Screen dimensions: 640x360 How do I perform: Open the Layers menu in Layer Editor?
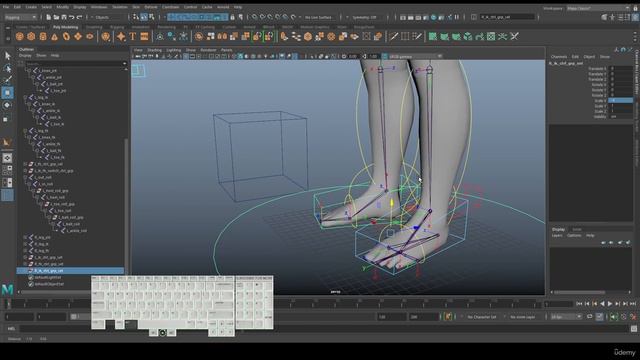coord(557,236)
